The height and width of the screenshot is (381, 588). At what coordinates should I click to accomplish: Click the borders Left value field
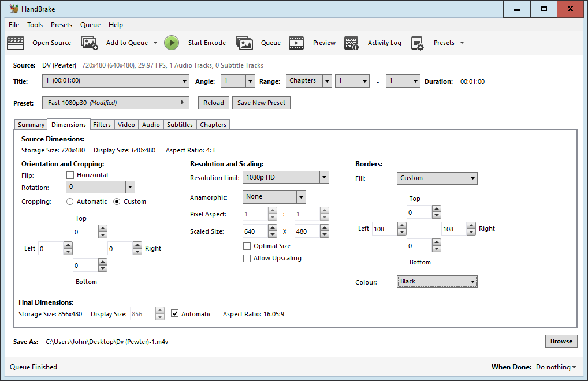385,229
